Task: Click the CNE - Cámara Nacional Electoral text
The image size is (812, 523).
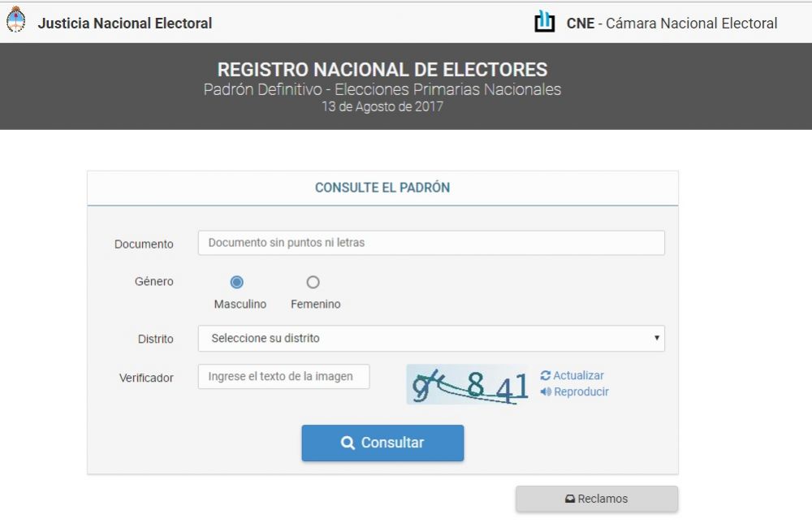Action: (672, 24)
